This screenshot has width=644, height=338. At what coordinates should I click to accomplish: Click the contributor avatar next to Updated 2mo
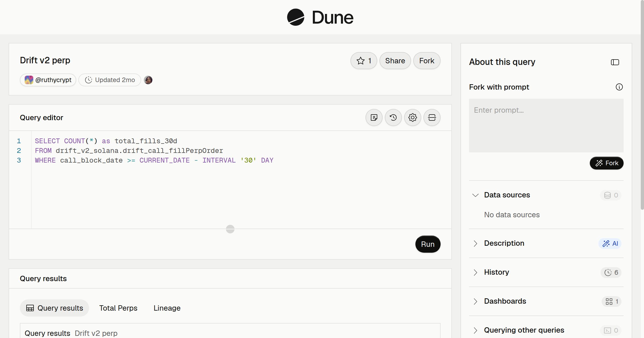[x=148, y=80]
